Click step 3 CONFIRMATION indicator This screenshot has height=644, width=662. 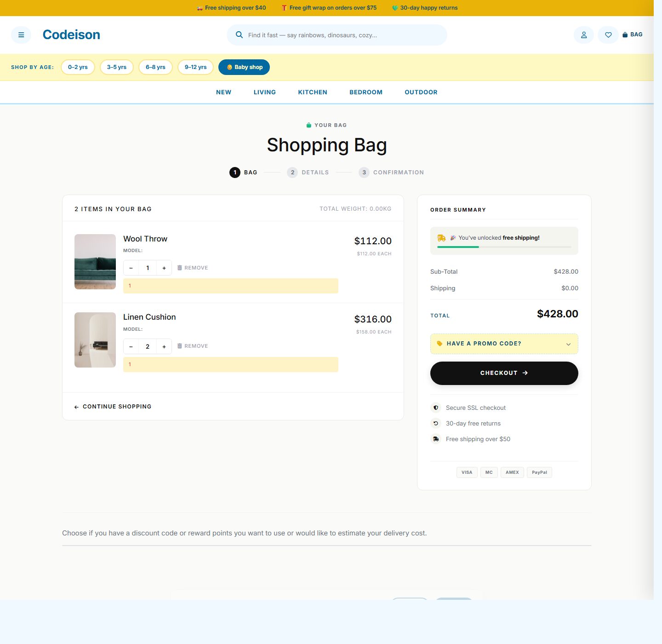click(391, 172)
